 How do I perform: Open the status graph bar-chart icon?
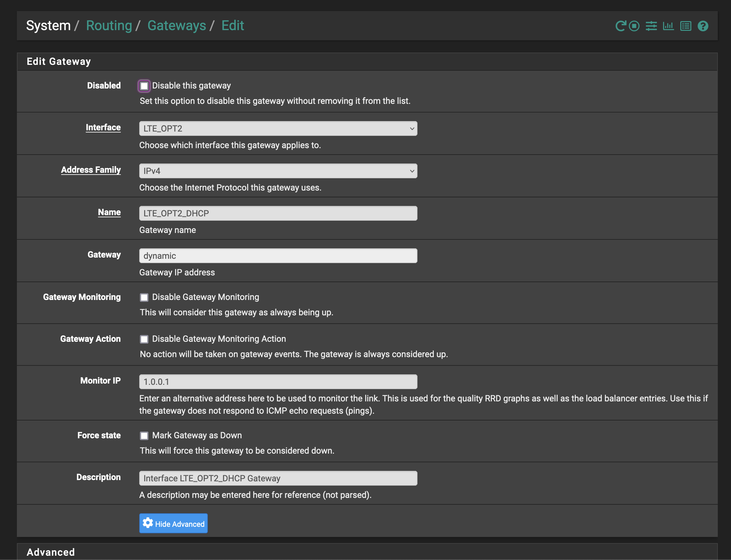point(668,26)
